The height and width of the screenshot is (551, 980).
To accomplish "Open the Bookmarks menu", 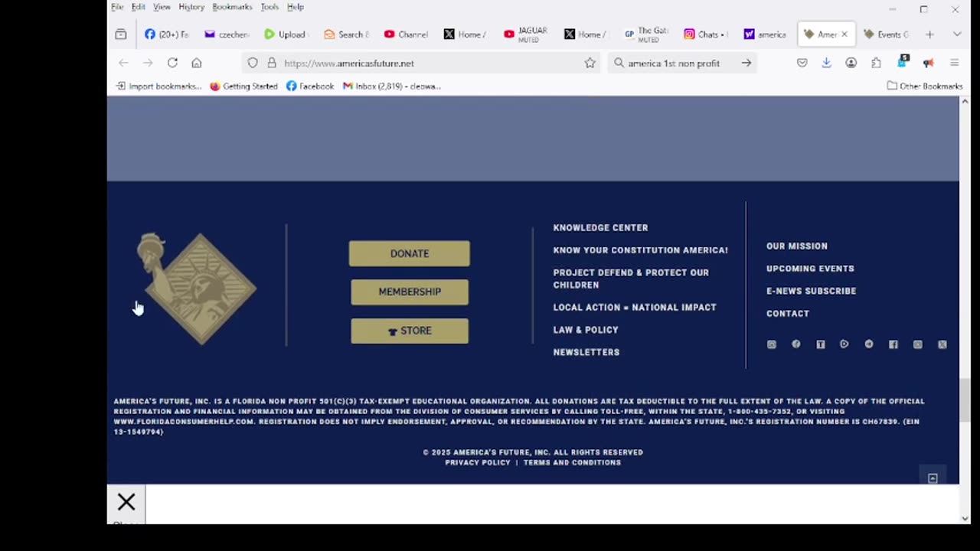I will click(x=232, y=7).
